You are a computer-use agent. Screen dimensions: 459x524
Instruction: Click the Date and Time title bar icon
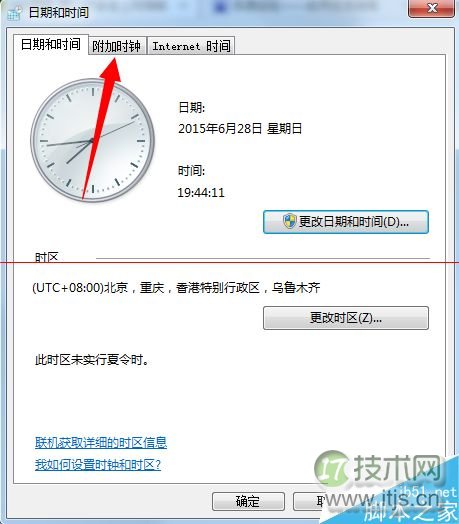pos(14,13)
